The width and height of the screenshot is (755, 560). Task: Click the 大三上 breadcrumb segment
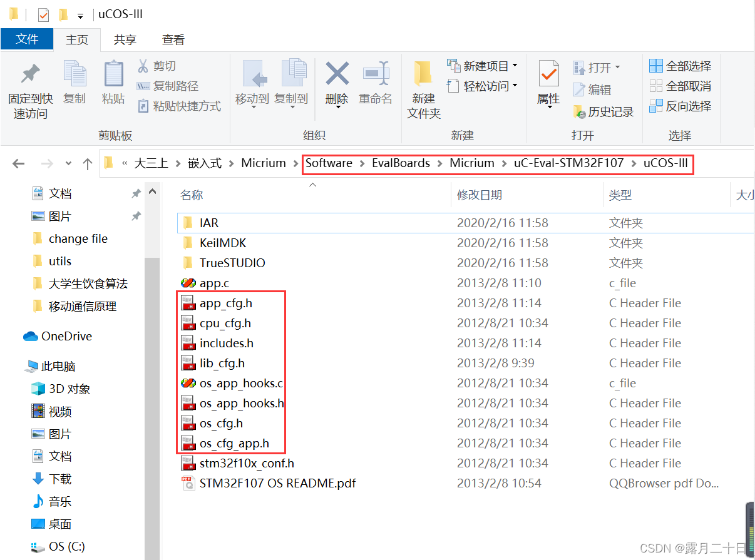[152, 163]
